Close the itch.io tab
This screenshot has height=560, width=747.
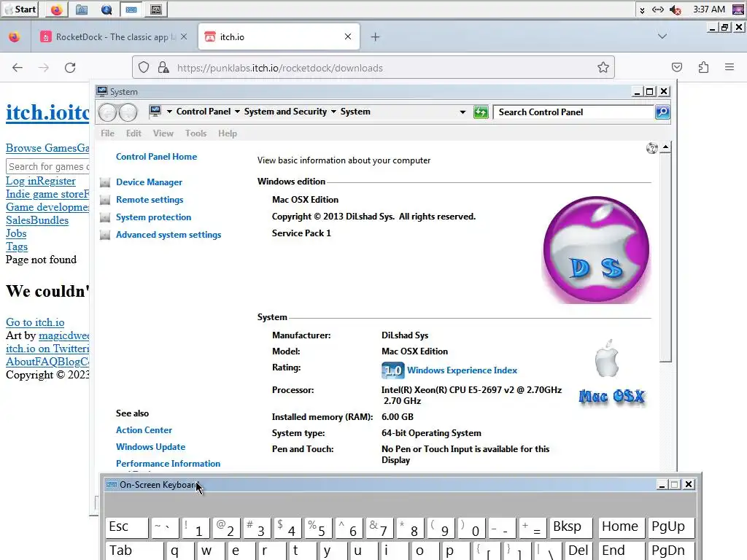348,36
